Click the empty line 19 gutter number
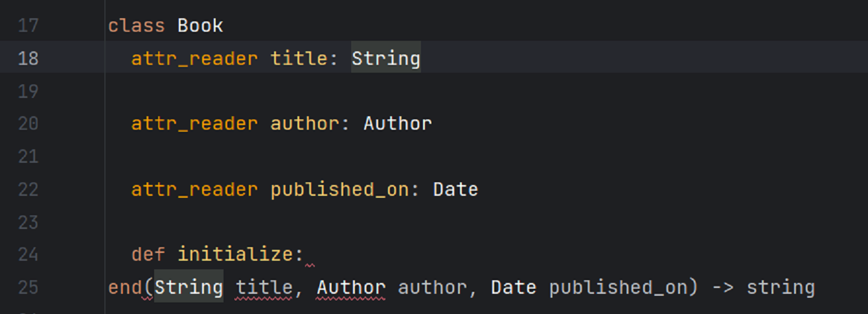Image resolution: width=868 pixels, height=314 pixels. coord(28,91)
